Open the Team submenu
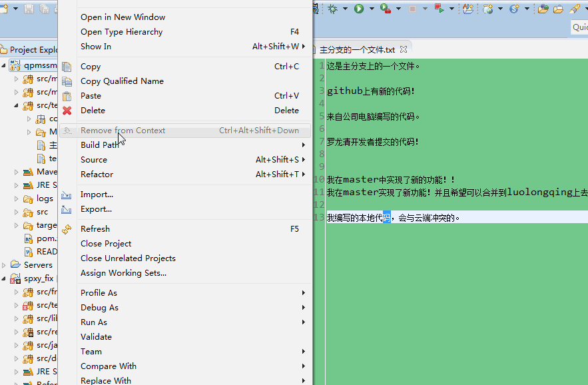 tap(91, 351)
